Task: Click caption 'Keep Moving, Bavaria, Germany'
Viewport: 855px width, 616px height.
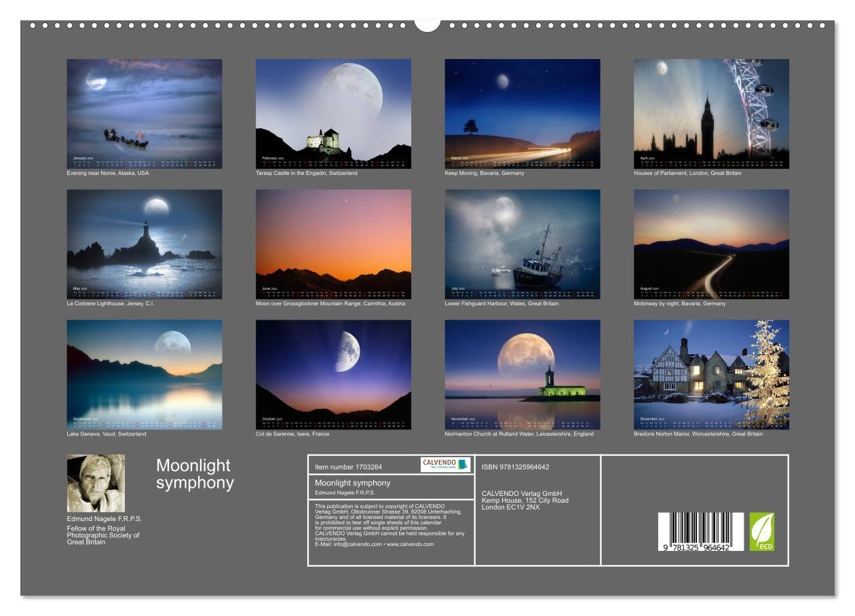Action: coord(484,173)
